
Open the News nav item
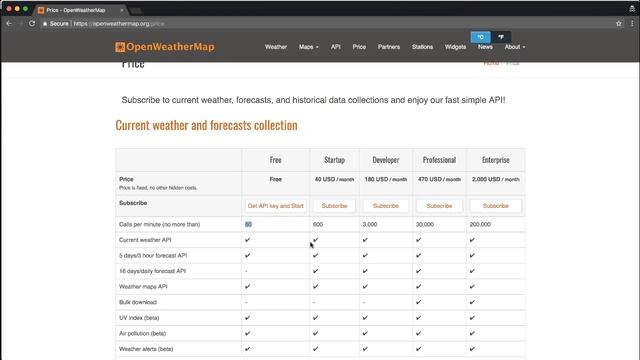pos(485,47)
